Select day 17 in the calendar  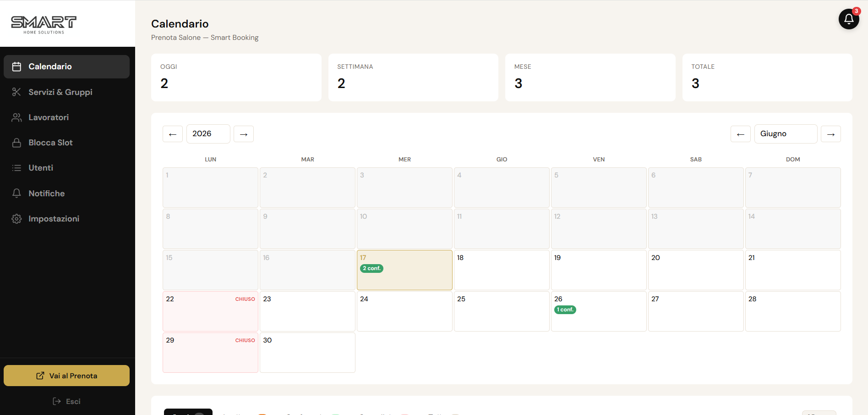pyautogui.click(x=404, y=270)
